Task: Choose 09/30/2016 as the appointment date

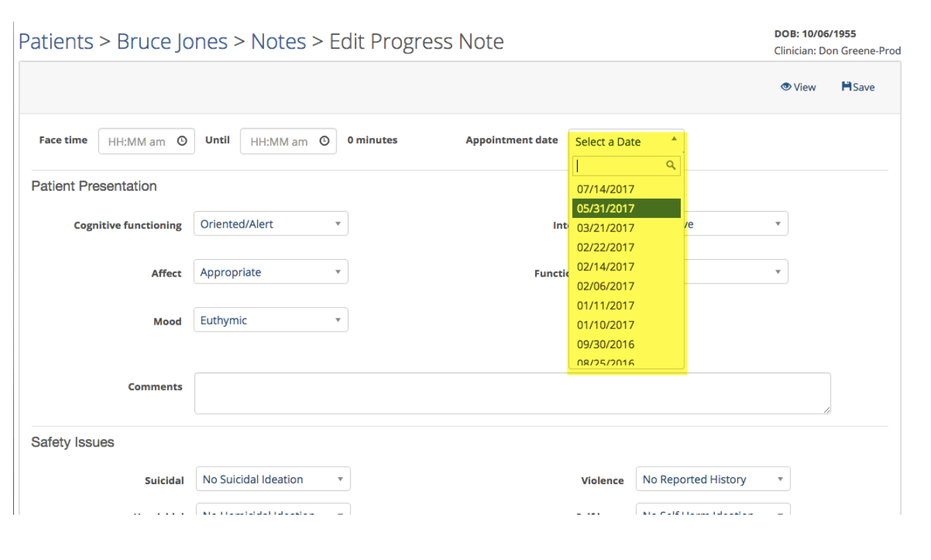Action: pos(605,344)
